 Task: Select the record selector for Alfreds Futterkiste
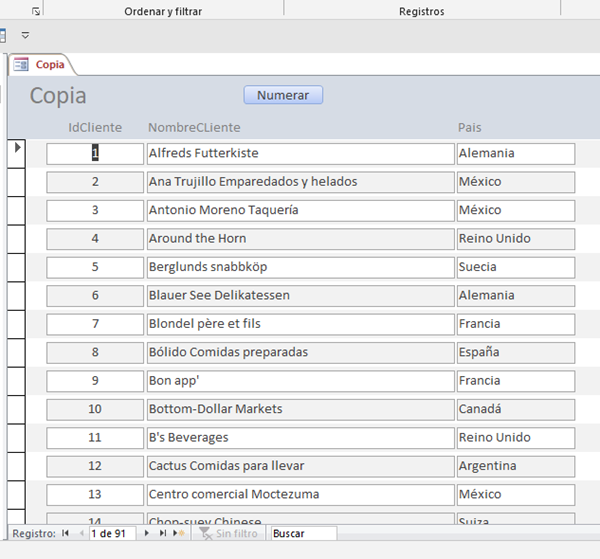(x=17, y=153)
